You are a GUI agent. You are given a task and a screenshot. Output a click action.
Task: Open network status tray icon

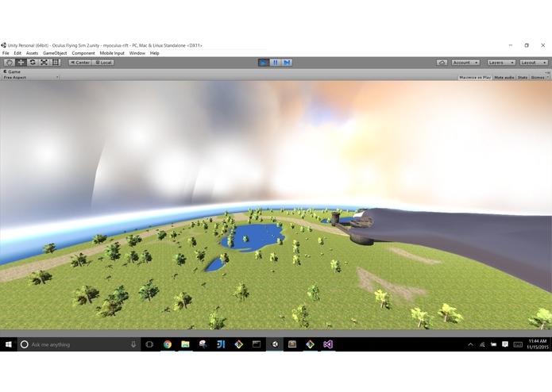482,344
